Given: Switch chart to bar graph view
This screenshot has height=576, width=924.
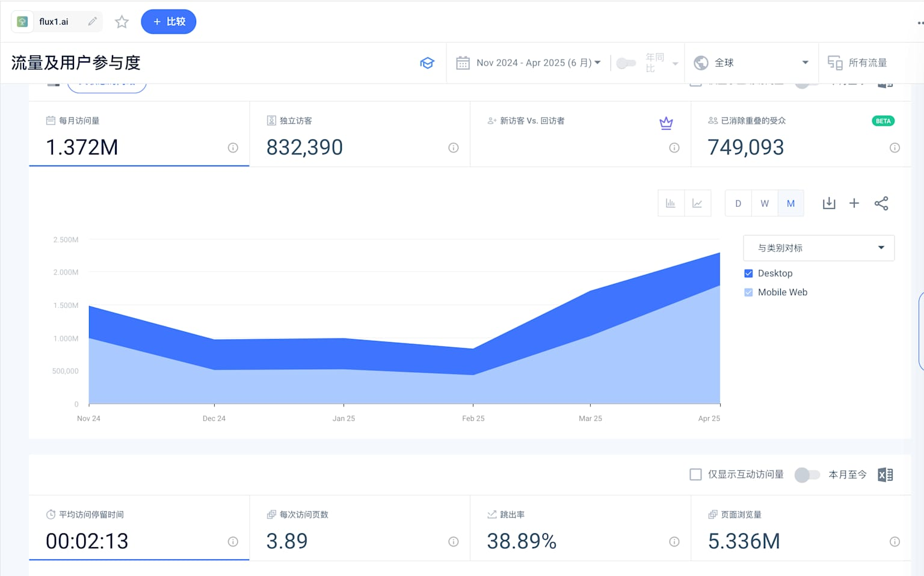Looking at the screenshot, I should click(671, 203).
